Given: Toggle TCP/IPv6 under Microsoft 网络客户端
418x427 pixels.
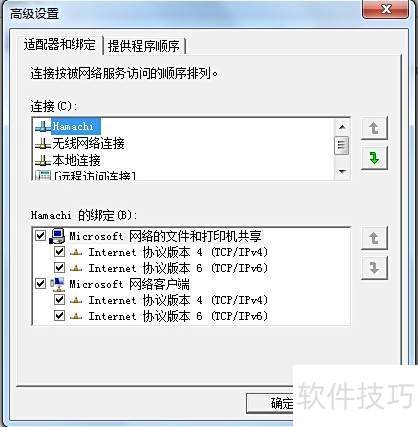Looking at the screenshot, I should 59,316.
